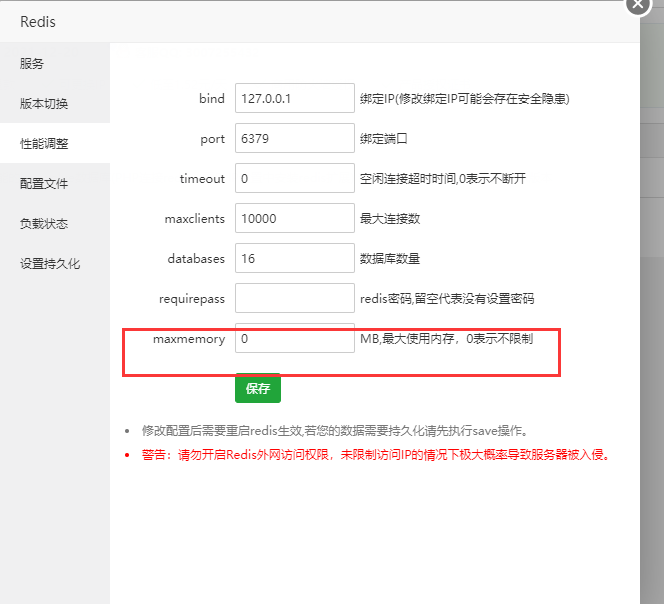Open the 配置文件 tab

(55, 183)
